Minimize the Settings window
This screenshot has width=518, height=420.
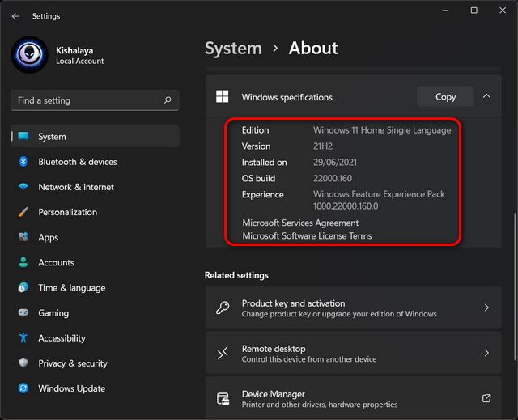click(x=445, y=11)
